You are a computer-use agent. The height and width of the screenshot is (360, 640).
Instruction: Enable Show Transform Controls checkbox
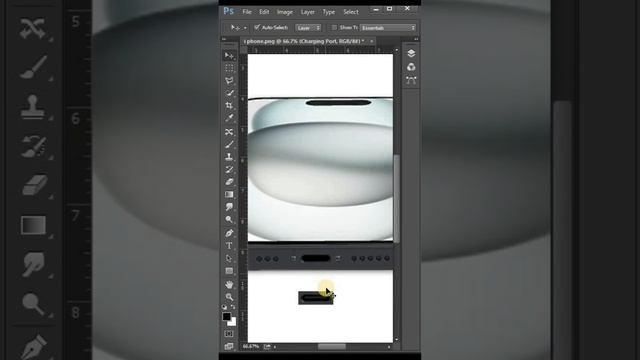[334, 27]
